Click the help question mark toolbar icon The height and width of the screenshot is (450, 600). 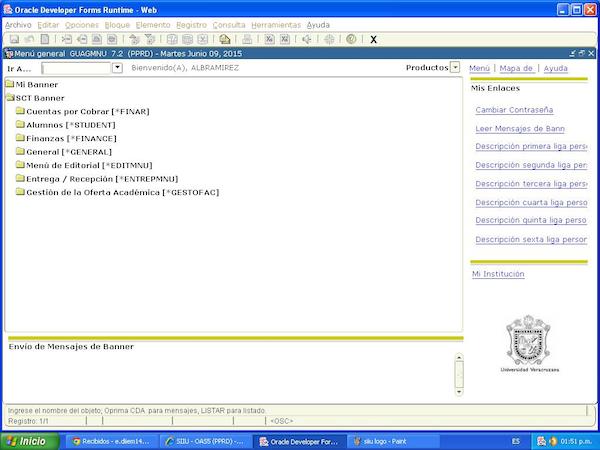point(351,39)
